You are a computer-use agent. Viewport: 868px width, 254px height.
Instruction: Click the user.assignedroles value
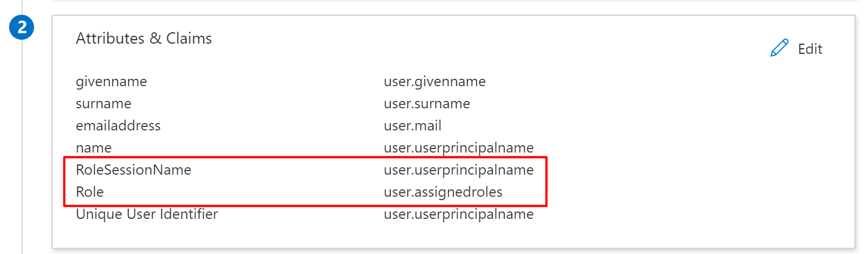(x=443, y=192)
